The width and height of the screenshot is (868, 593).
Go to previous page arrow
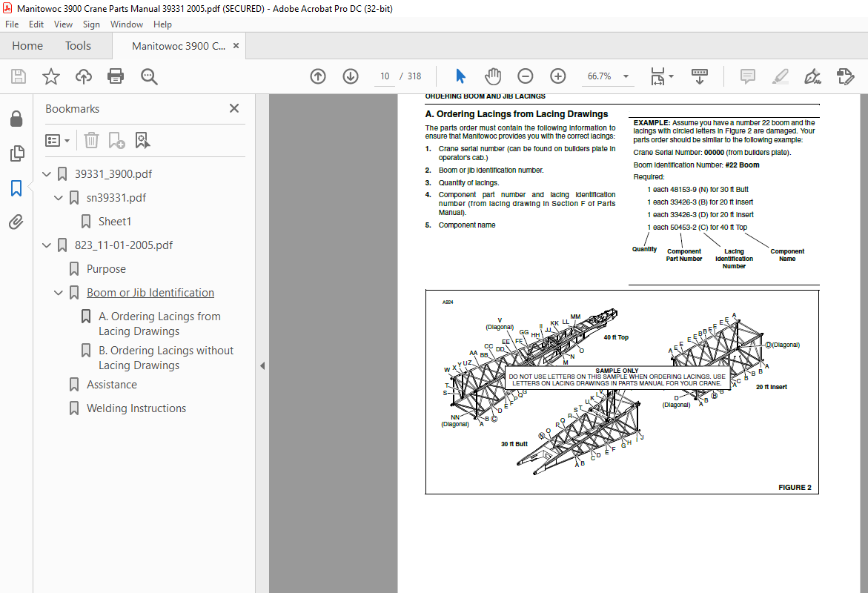click(x=318, y=76)
